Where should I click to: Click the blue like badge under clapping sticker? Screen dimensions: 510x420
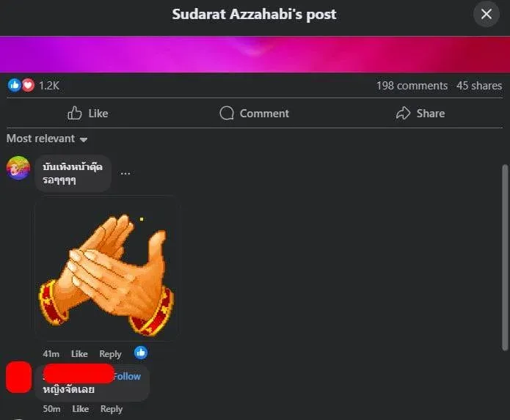[x=141, y=353]
